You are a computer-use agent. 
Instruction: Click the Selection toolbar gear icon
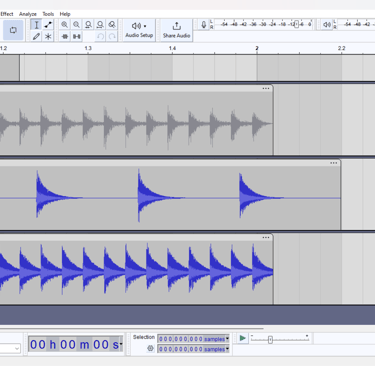pyautogui.click(x=150, y=348)
